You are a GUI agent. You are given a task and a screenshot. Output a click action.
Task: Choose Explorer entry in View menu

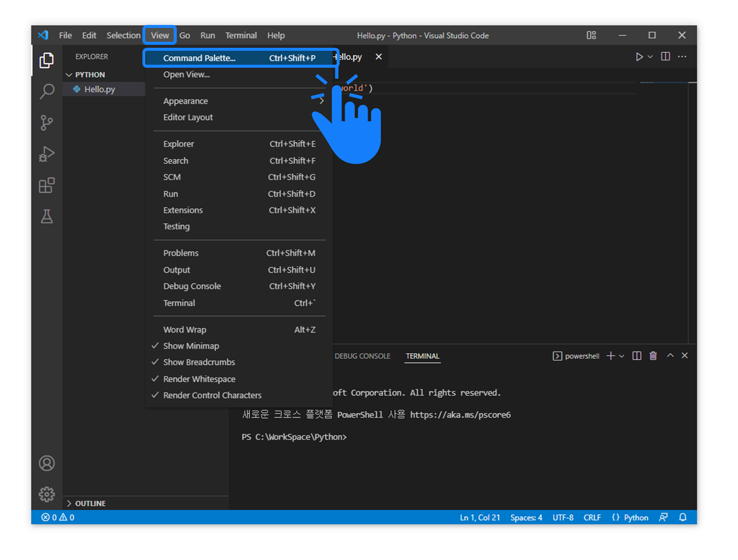coord(239,144)
